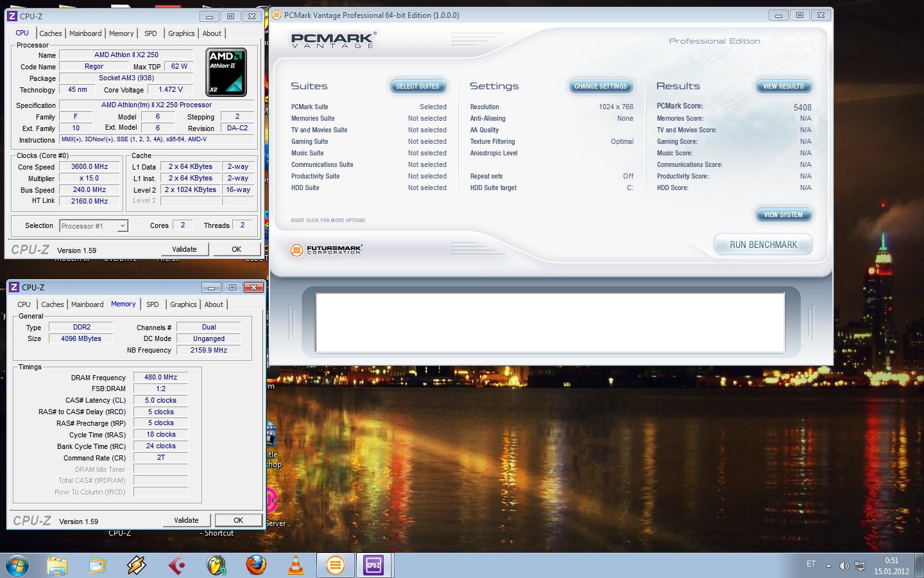Open Graphics tab in Memory CPU-Z window

tap(184, 304)
